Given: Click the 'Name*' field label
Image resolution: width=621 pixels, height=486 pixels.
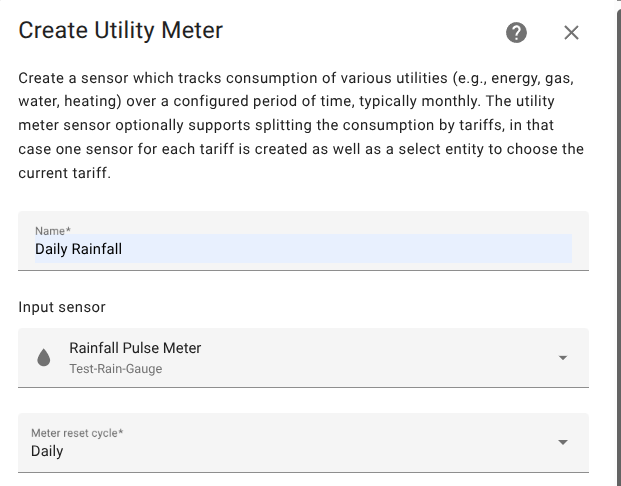Looking at the screenshot, I should [53, 231].
